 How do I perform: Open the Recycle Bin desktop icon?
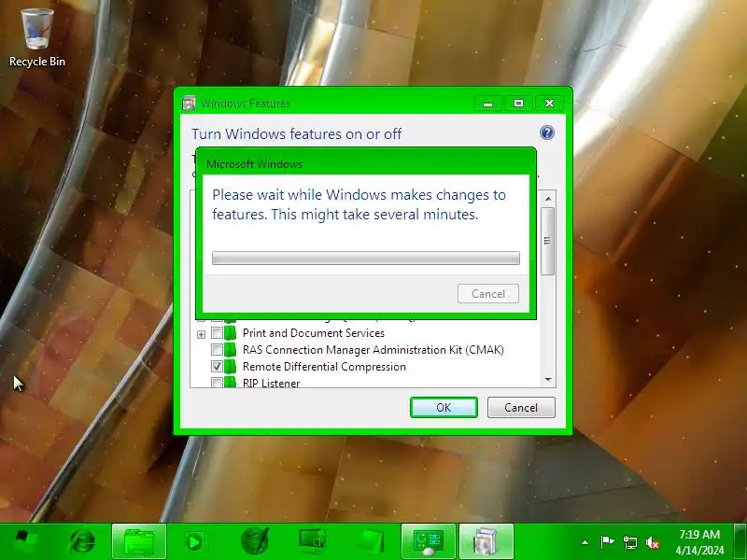[x=37, y=38]
